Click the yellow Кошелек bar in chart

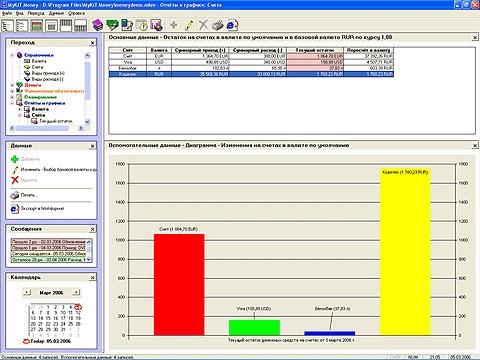(405, 252)
